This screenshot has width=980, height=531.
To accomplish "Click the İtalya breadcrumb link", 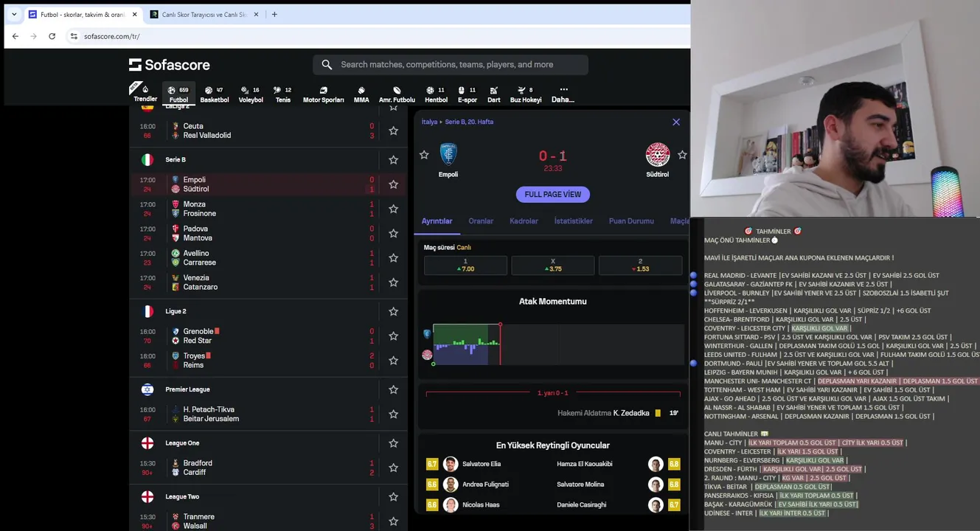I will (429, 122).
